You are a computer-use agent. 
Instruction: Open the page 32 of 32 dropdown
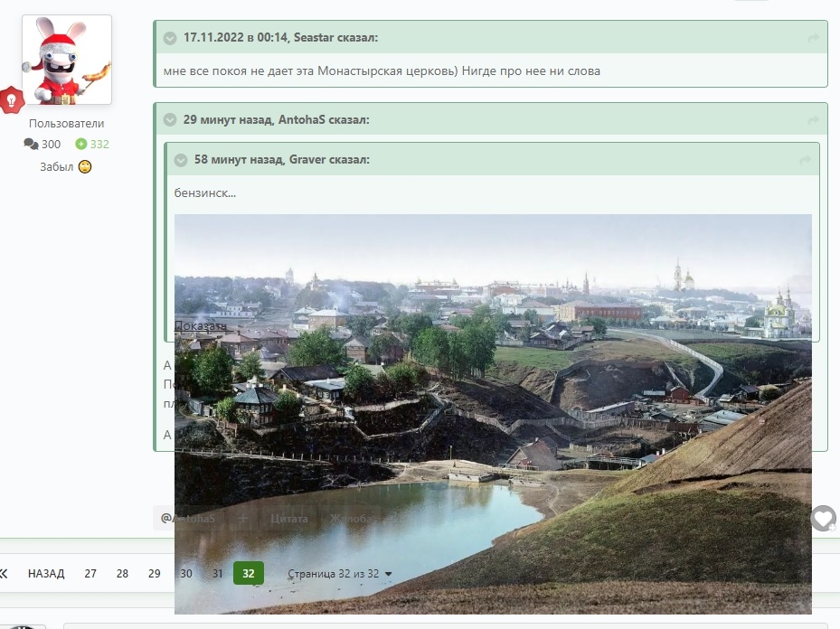340,574
